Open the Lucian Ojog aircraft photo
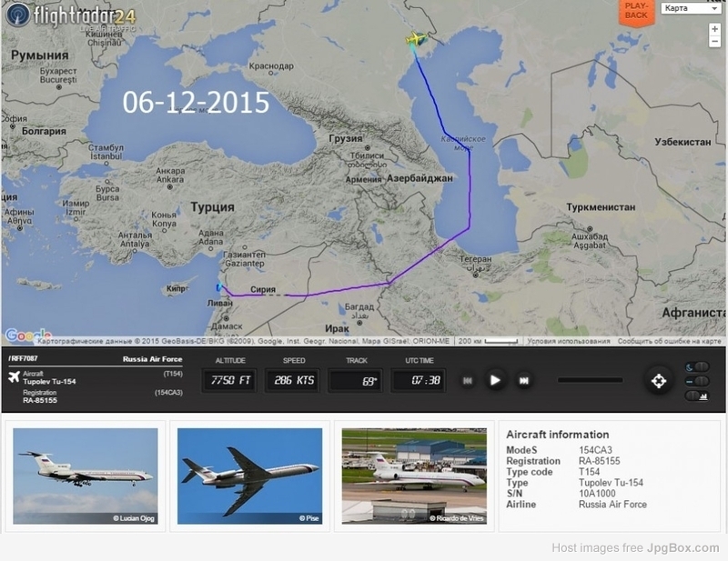This screenshot has height=561, width=728. [x=86, y=476]
